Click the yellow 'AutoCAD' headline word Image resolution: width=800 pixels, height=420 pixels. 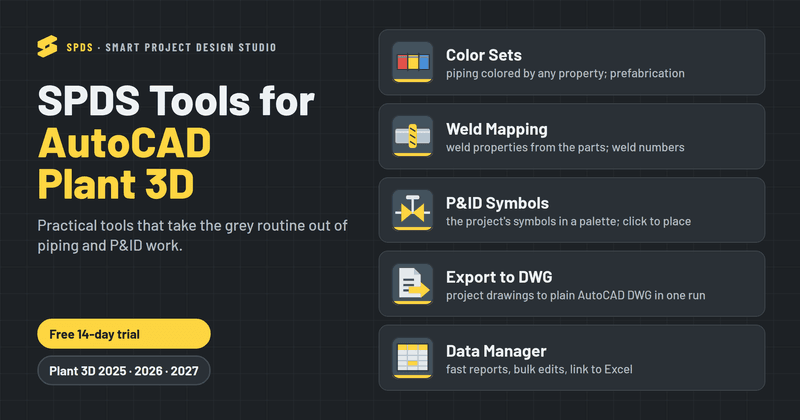(124, 143)
